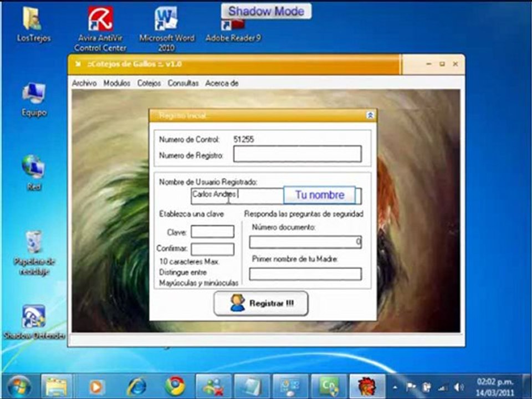Viewport: 532px width, 399px height.
Task: Click the Cotejos de Gallos title bar icon
Action: [x=78, y=64]
